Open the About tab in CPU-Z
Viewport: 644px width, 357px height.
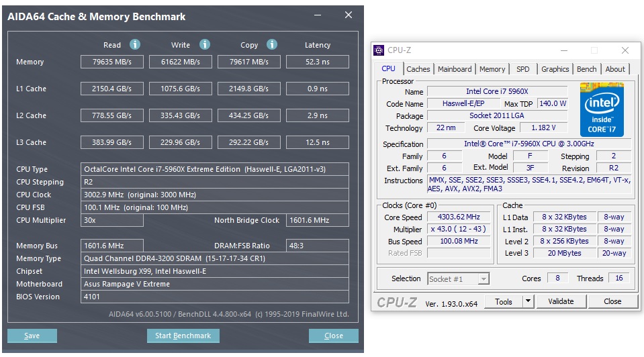coord(615,69)
